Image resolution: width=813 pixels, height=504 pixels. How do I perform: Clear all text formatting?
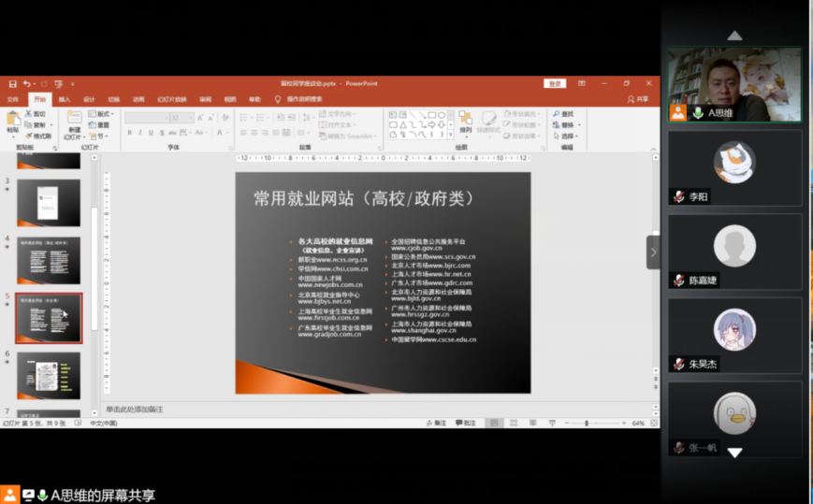(x=225, y=118)
